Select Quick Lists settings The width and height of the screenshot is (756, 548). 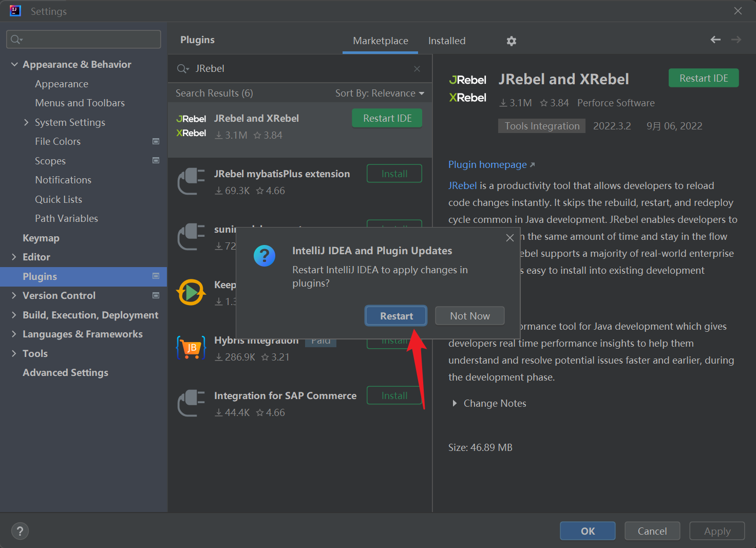tap(59, 199)
